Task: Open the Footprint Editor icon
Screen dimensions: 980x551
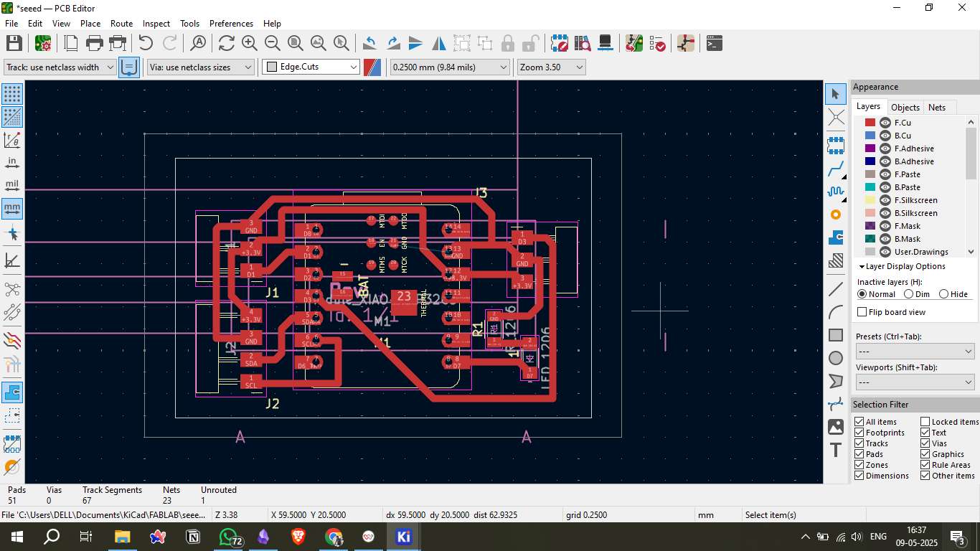Action: pos(560,43)
